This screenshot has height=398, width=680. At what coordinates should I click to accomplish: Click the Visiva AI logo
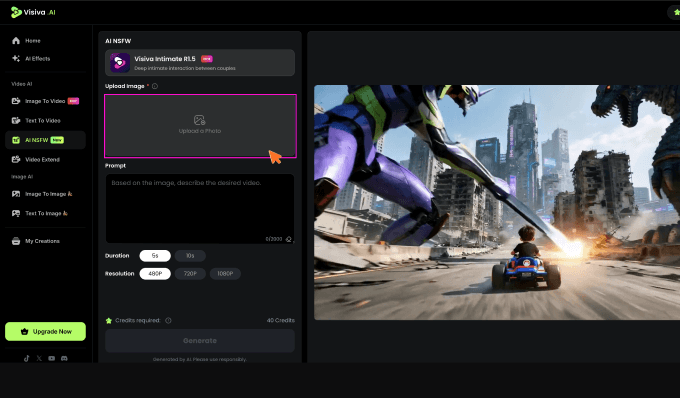33,12
